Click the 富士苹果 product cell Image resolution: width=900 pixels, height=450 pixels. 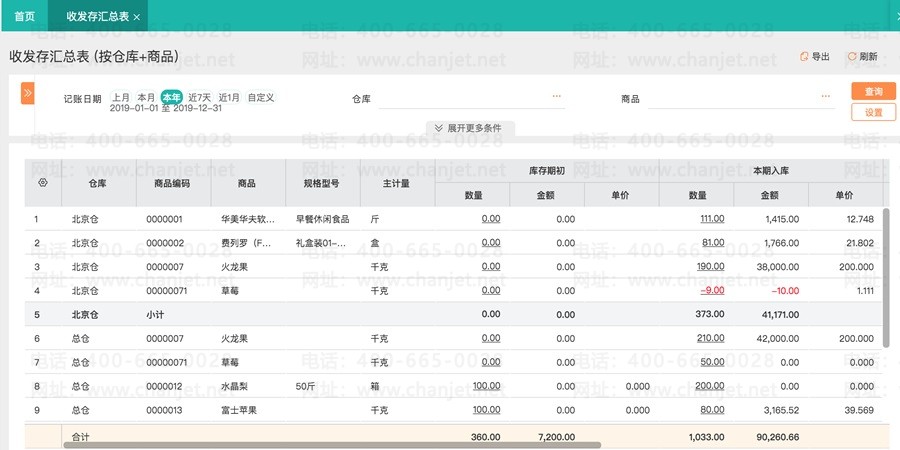point(248,410)
